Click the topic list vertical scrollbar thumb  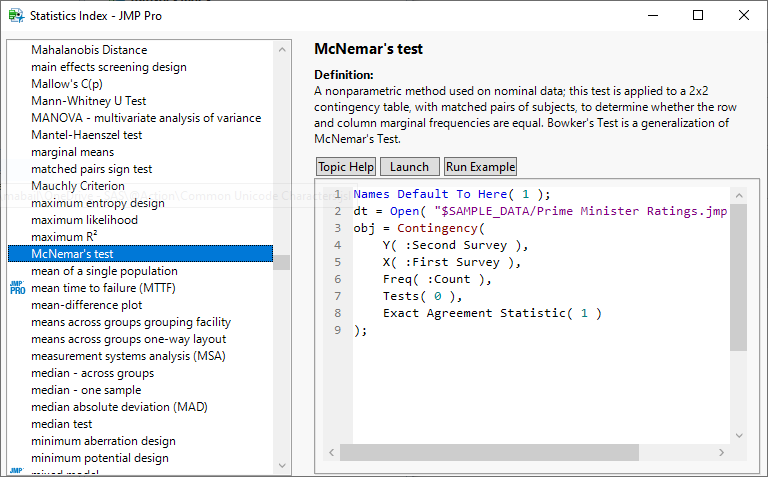pyautogui.click(x=281, y=262)
